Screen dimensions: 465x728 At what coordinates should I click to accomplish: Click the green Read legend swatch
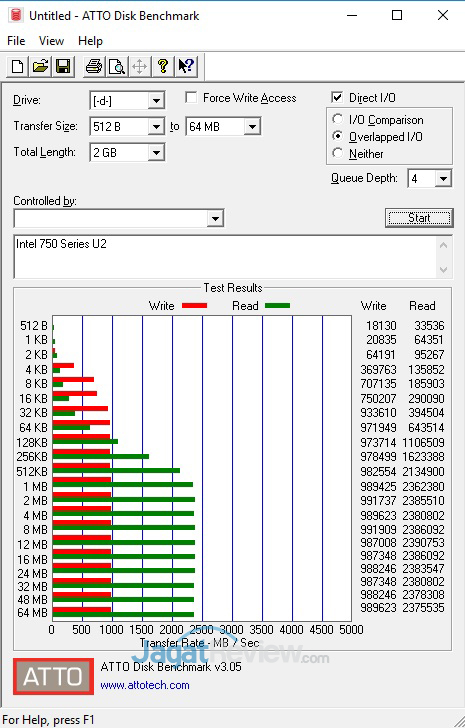point(278,306)
